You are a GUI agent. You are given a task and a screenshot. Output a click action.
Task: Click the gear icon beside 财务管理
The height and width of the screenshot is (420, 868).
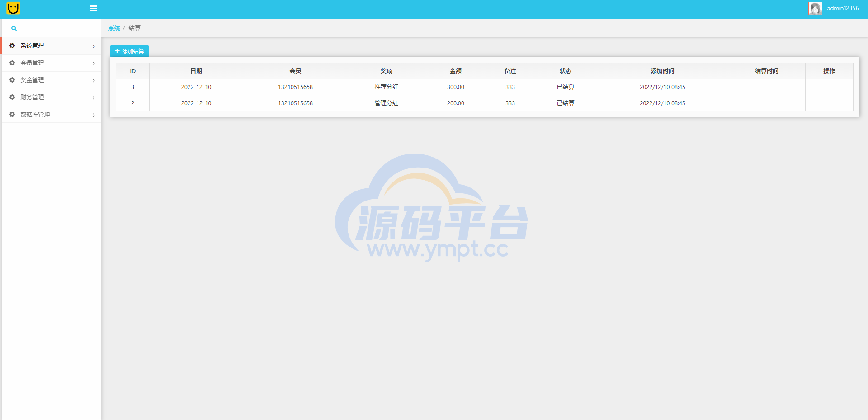tap(12, 97)
